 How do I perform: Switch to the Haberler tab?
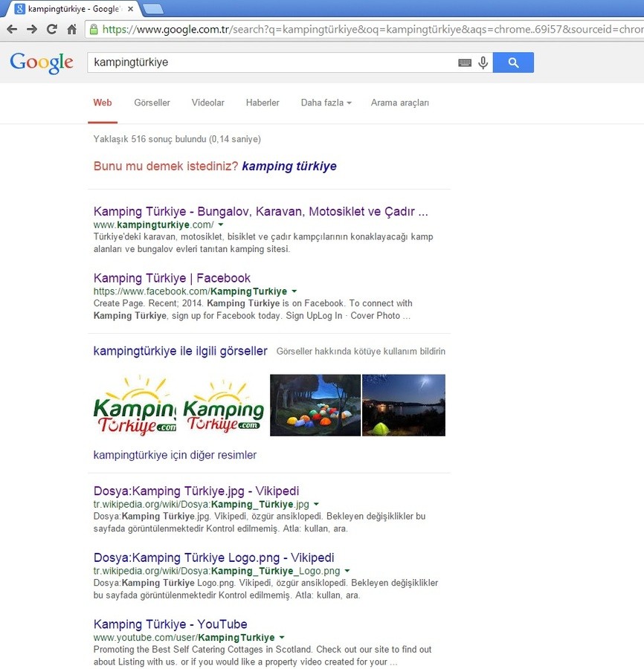click(263, 103)
